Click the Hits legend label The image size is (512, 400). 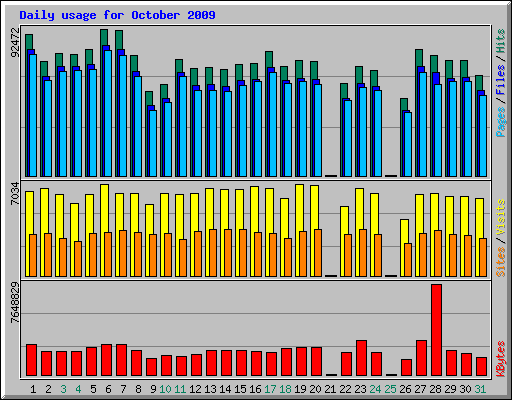coord(500,41)
